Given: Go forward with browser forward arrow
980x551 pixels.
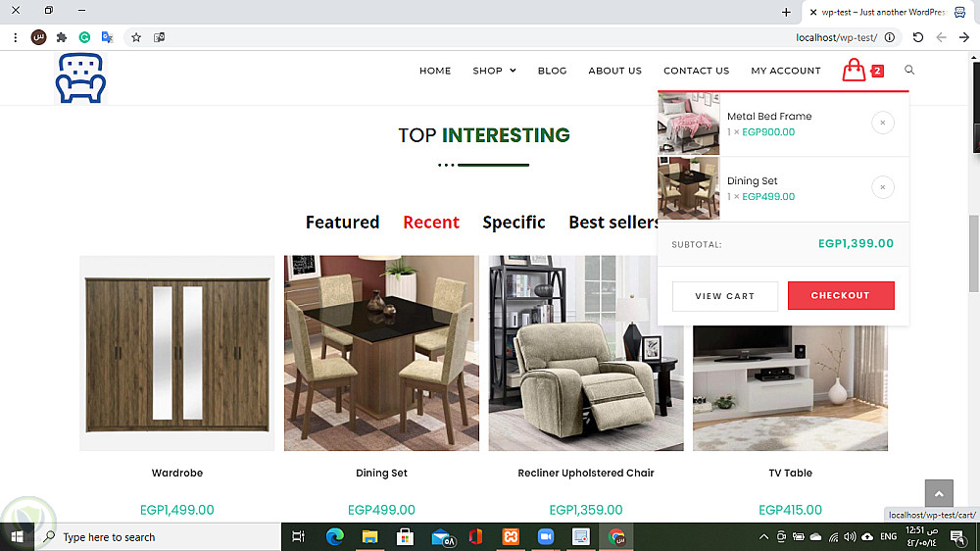Looking at the screenshot, I should coord(964,37).
